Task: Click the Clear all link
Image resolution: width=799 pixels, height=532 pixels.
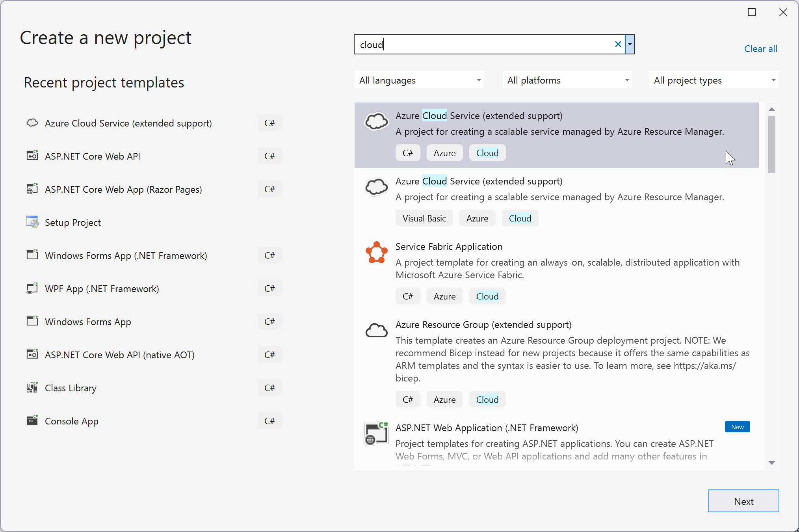Action: [760, 49]
